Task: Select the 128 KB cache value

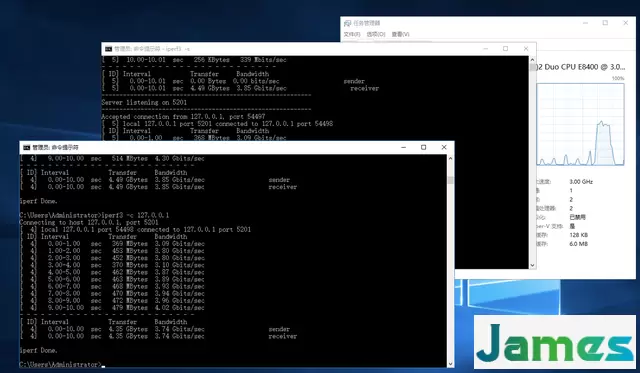Action: tap(578, 235)
